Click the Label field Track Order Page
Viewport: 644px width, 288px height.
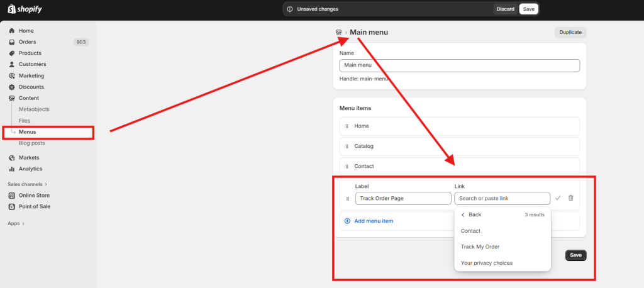tap(403, 199)
